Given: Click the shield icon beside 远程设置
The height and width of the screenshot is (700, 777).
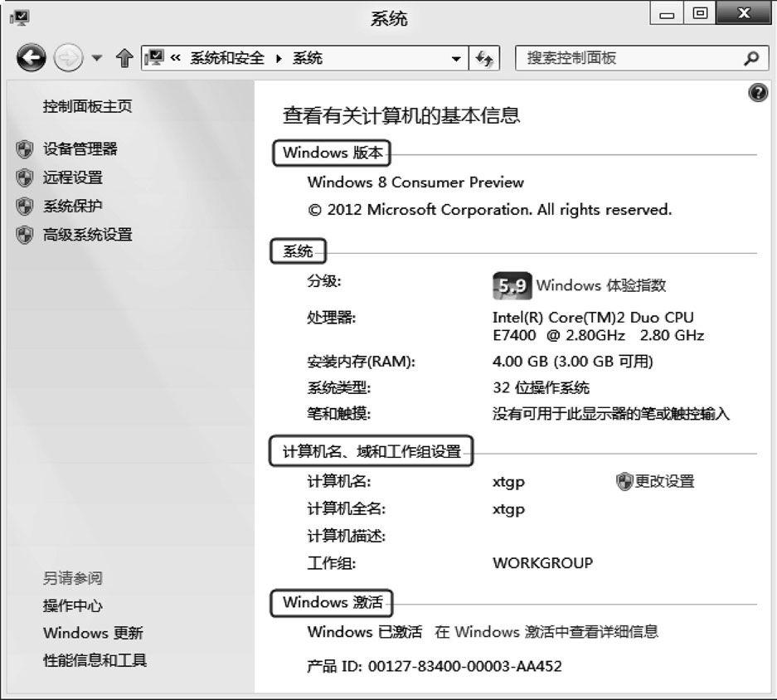Looking at the screenshot, I should [x=24, y=177].
